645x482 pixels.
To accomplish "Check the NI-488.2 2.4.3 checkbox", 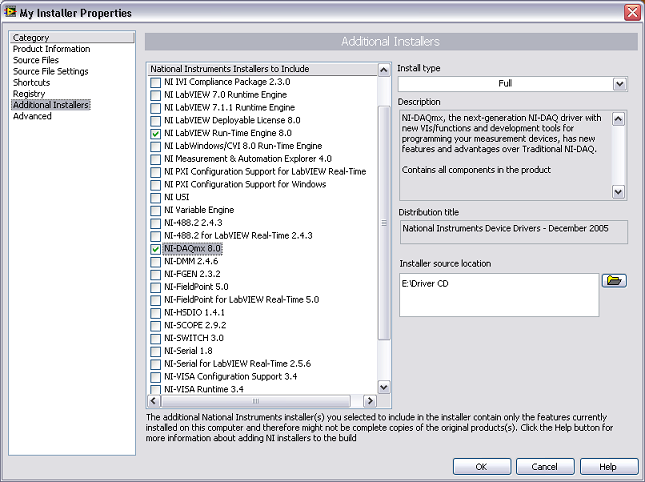I will click(x=155, y=223).
